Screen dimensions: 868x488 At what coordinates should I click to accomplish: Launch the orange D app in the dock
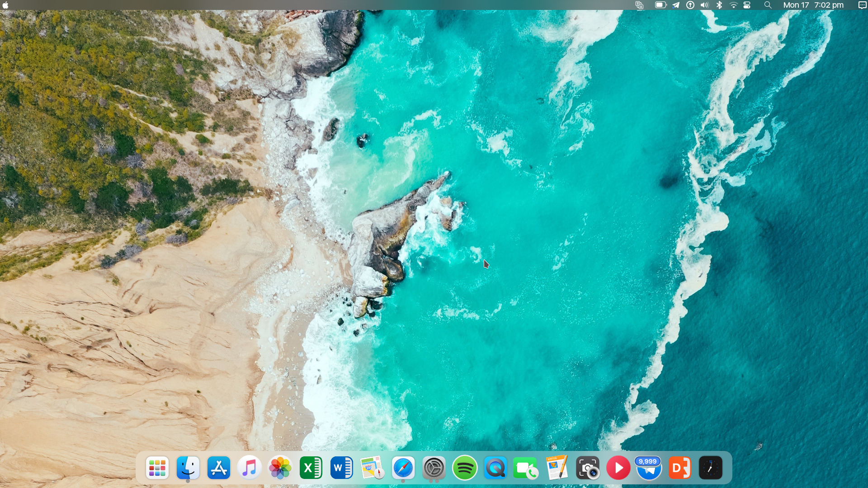coord(680,468)
